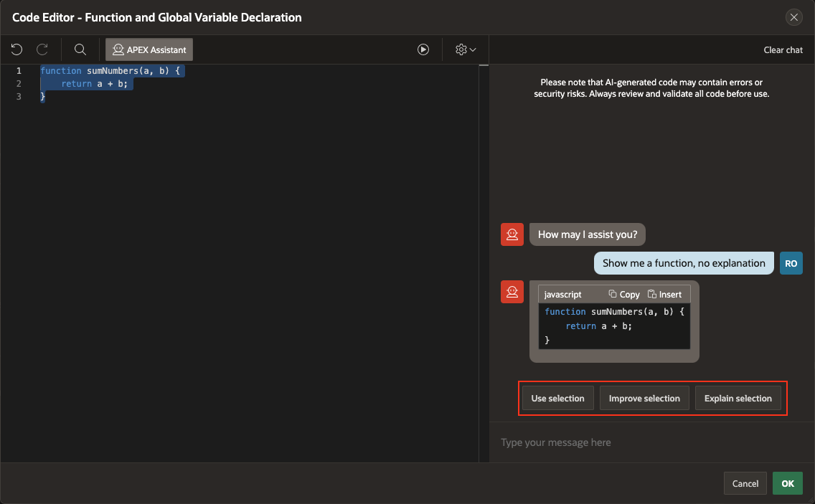Click assistant avatar beside How may I assist you
The width and height of the screenshot is (815, 504).
pos(512,234)
